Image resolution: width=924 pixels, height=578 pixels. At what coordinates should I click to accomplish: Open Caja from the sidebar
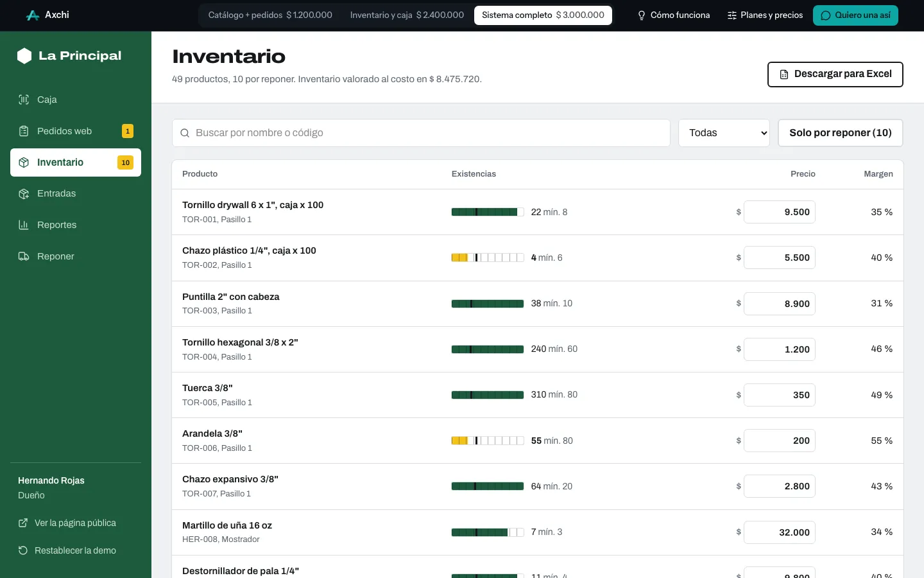[x=76, y=100]
